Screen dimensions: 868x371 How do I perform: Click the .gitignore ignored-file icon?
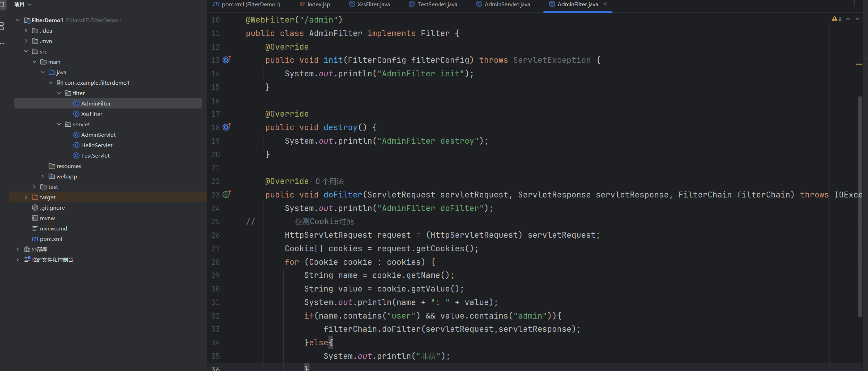(x=35, y=208)
